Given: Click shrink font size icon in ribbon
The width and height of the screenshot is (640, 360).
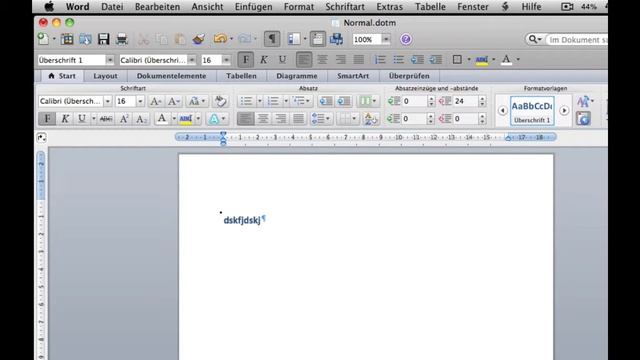Looking at the screenshot, I should pyautogui.click(x=173, y=101).
